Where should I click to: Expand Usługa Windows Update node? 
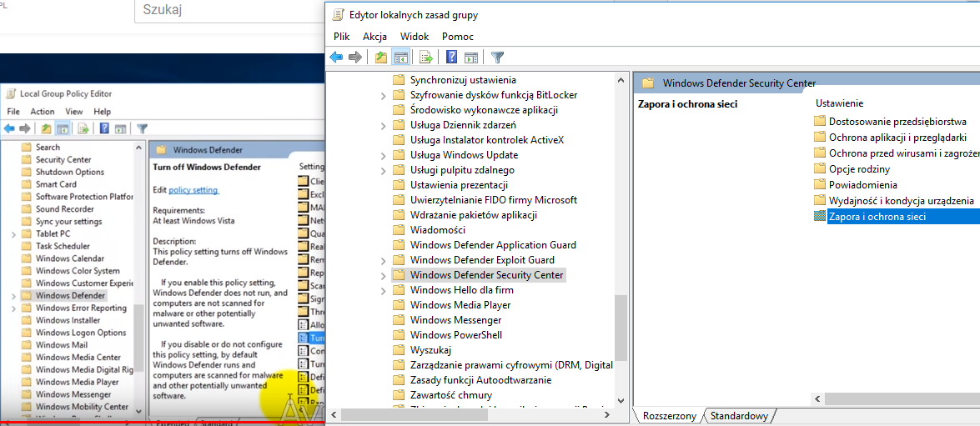pos(383,156)
